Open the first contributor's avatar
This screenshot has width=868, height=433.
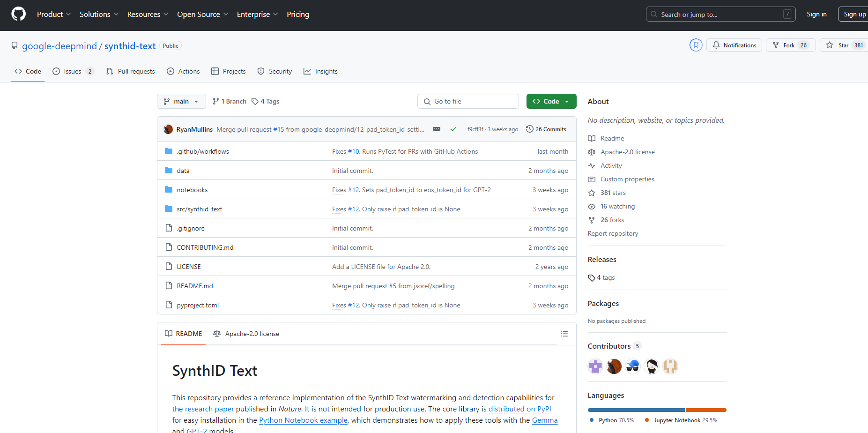tap(595, 366)
